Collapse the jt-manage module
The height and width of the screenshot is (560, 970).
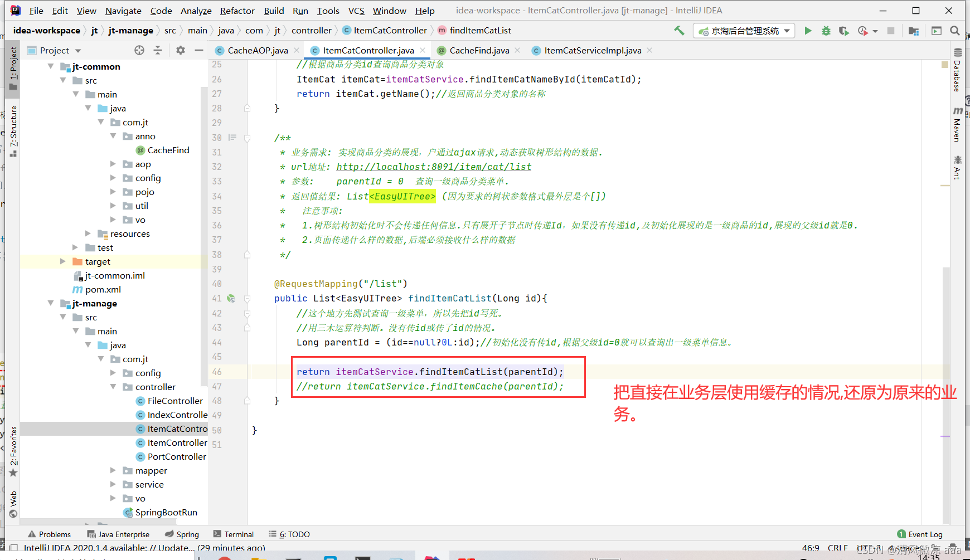[51, 303]
